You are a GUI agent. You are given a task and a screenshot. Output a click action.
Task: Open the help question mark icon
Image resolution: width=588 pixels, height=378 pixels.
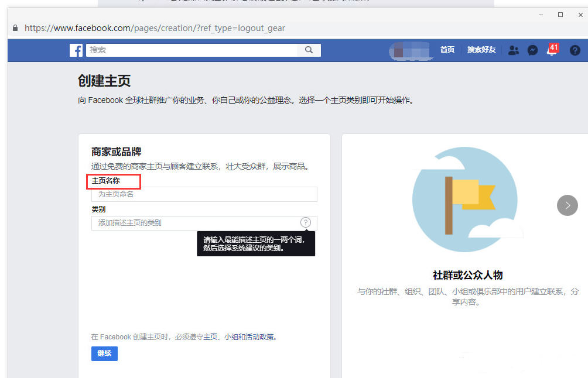click(x=575, y=50)
